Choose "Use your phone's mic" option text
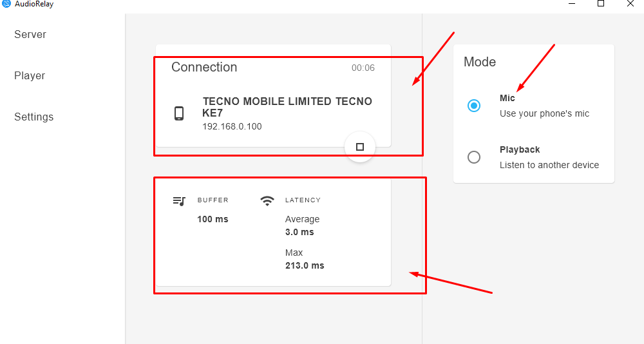644x344 pixels. click(544, 113)
